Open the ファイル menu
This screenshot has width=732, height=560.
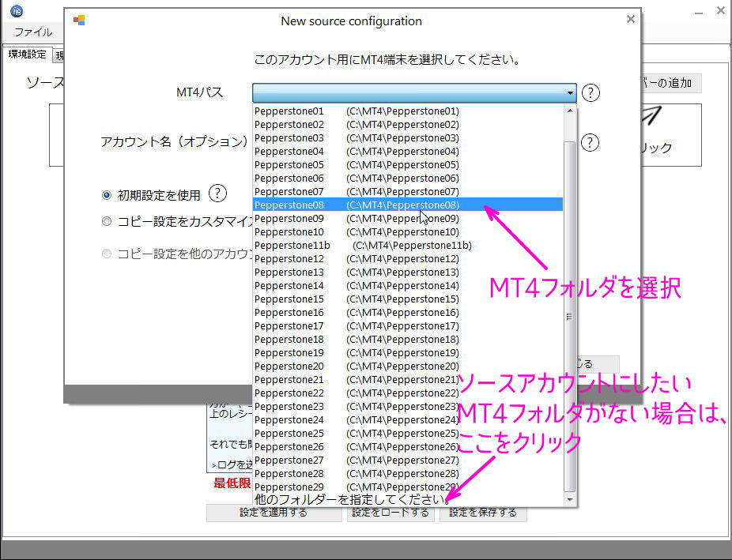point(32,33)
